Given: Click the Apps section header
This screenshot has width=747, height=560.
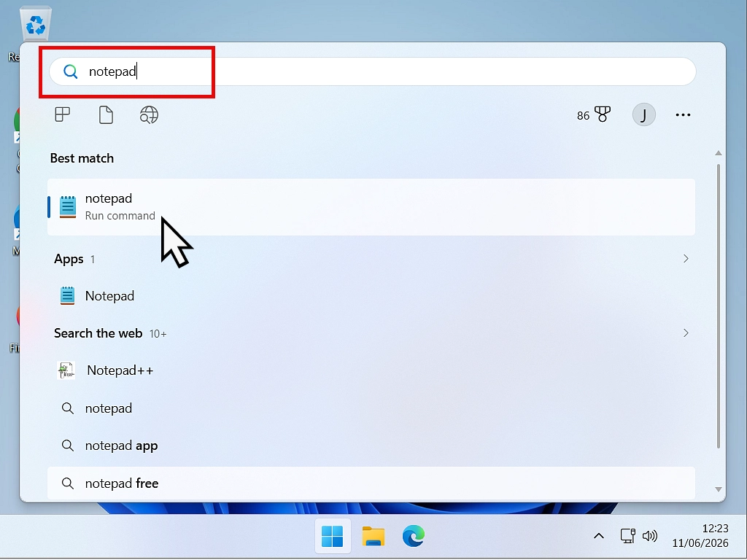Looking at the screenshot, I should click(x=69, y=259).
